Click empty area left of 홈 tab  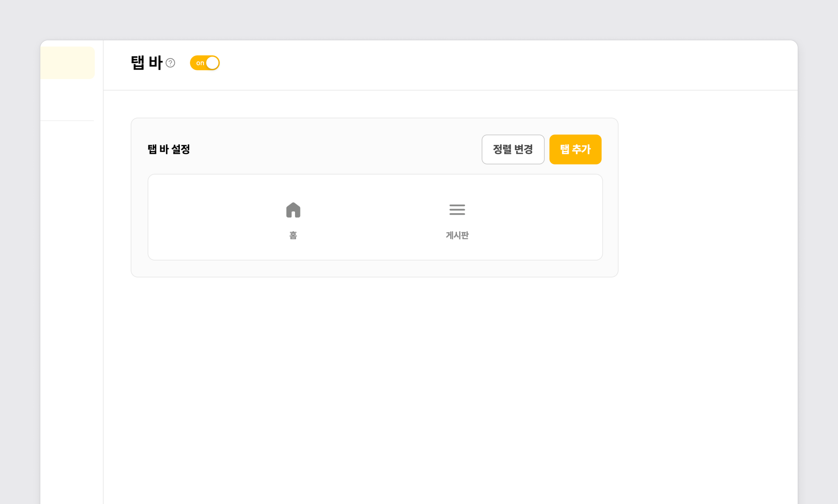tap(211, 217)
